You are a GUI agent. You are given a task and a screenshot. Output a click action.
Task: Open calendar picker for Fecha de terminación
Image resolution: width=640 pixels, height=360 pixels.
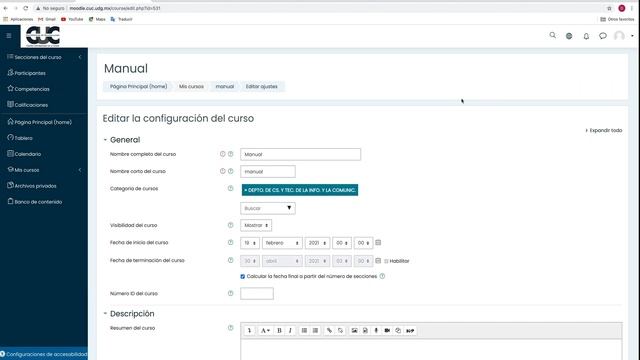[378, 260]
